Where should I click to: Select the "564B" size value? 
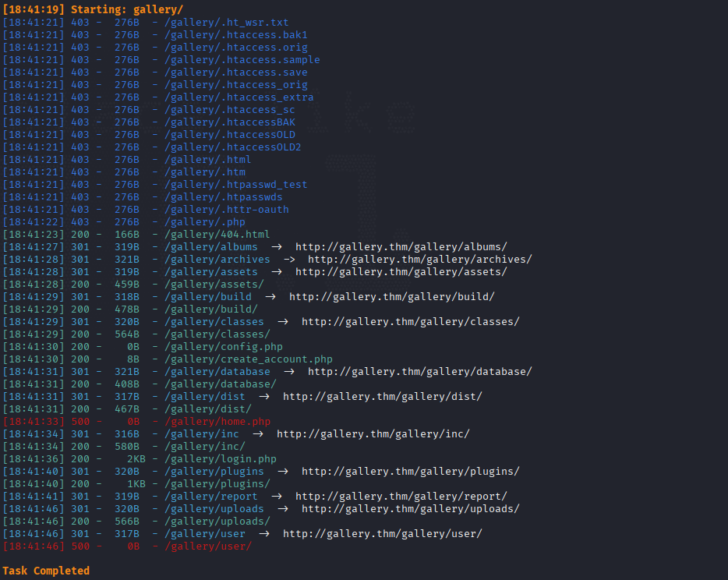pyautogui.click(x=127, y=334)
